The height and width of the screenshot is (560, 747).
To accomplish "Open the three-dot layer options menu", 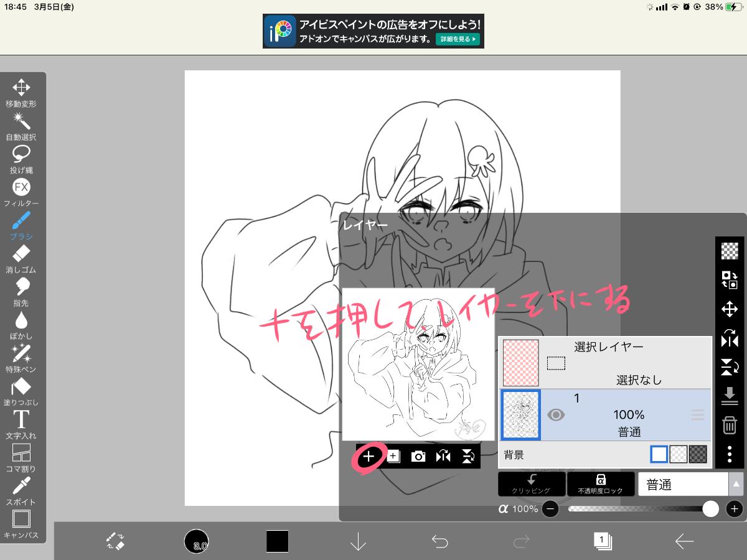I will 729,454.
